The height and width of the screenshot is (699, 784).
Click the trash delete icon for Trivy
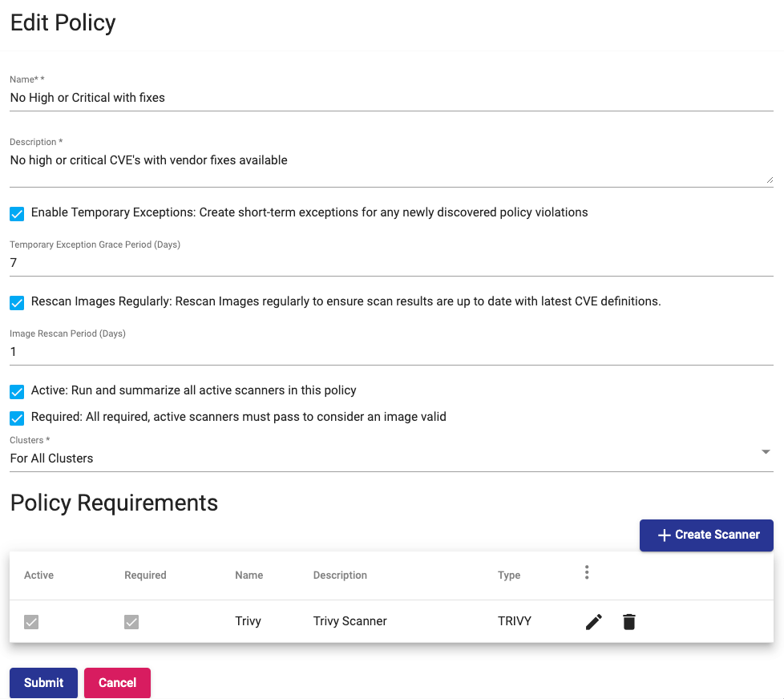click(629, 621)
